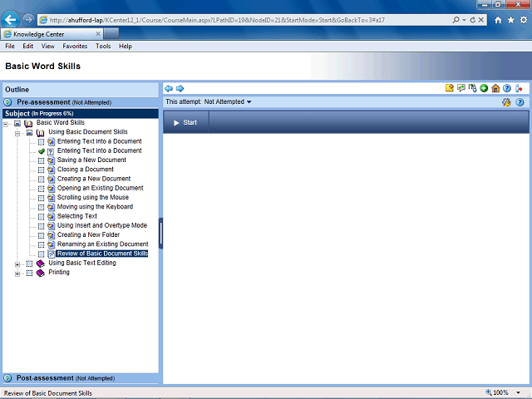
Task: Open Moving using the Keyboard topic
Action: 95,207
